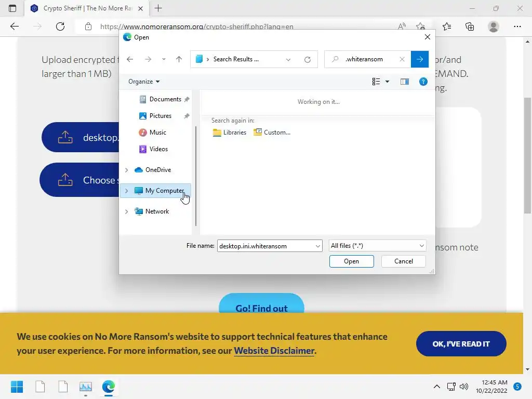Refresh the Search Results view
532x399 pixels.
tap(308, 59)
